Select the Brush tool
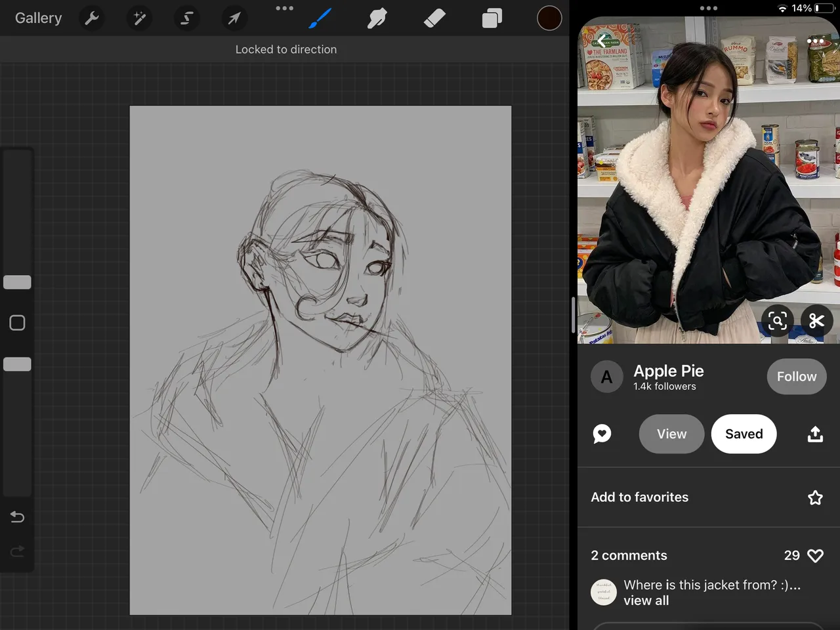Image resolution: width=840 pixels, height=630 pixels. 320,18
